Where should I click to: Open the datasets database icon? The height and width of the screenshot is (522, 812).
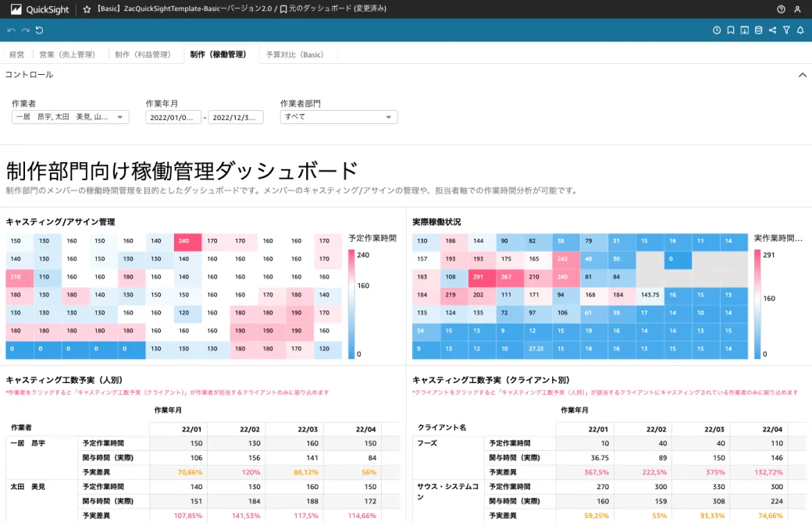pos(759,30)
